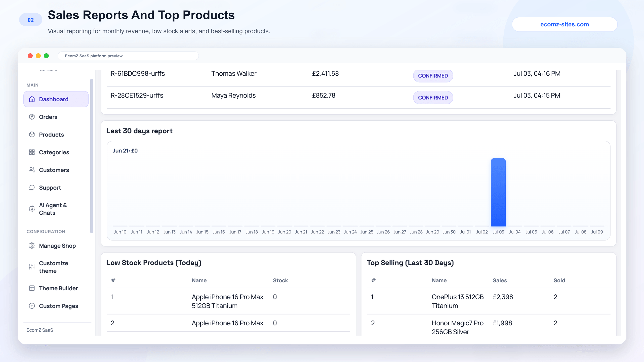Click the Jul 03, 04:15 PM timestamp
Image resolution: width=644 pixels, height=362 pixels.
pos(537,95)
